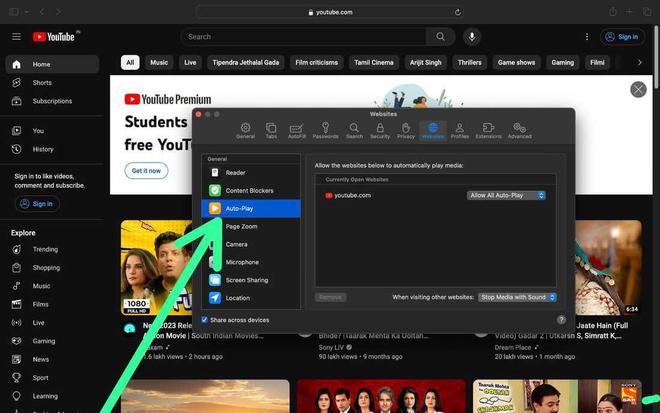
Task: Click the sidebar Sign in button
Action: (x=37, y=204)
